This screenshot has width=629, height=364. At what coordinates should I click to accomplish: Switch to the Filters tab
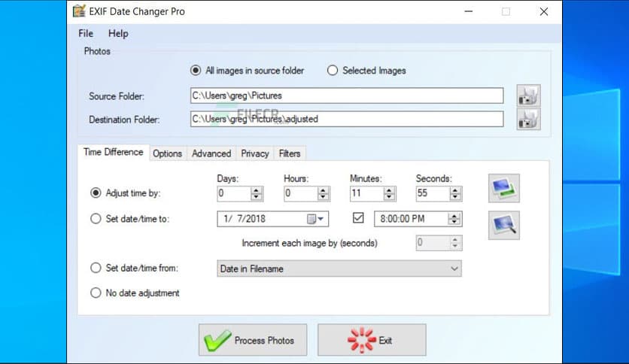coord(290,153)
